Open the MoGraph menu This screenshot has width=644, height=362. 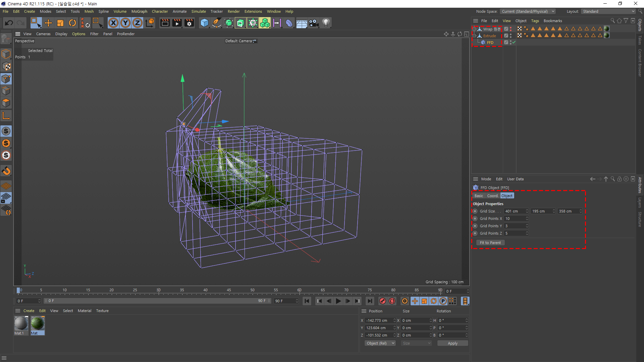(x=139, y=11)
